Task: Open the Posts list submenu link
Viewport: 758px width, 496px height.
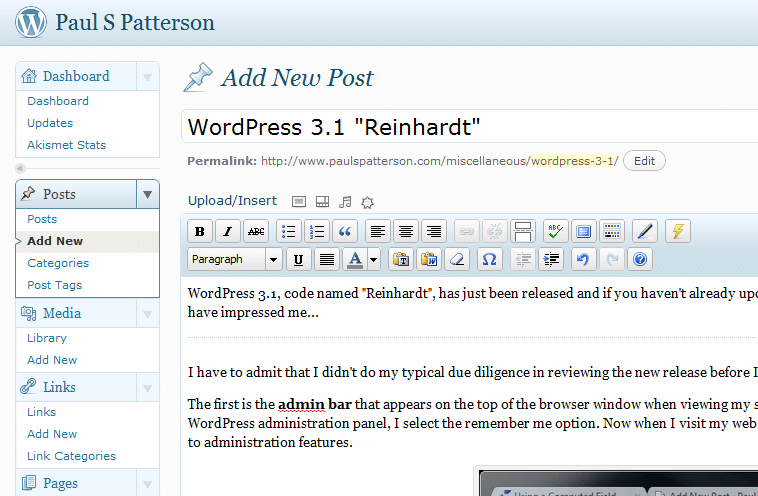Action: click(x=42, y=219)
